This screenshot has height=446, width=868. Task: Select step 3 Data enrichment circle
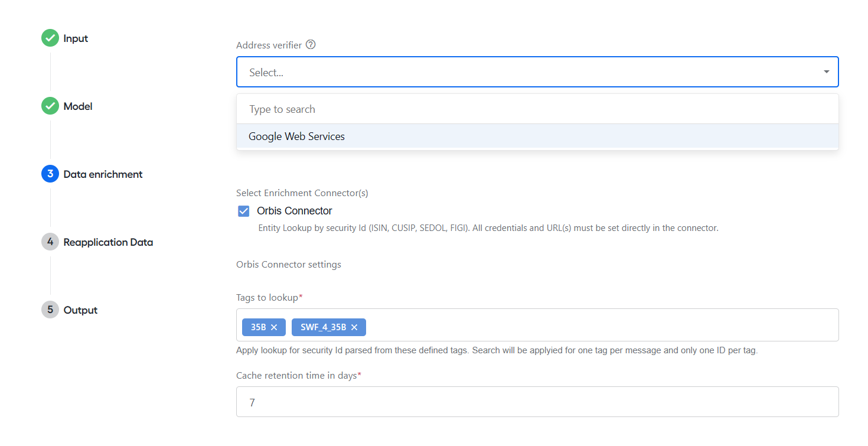(50, 174)
